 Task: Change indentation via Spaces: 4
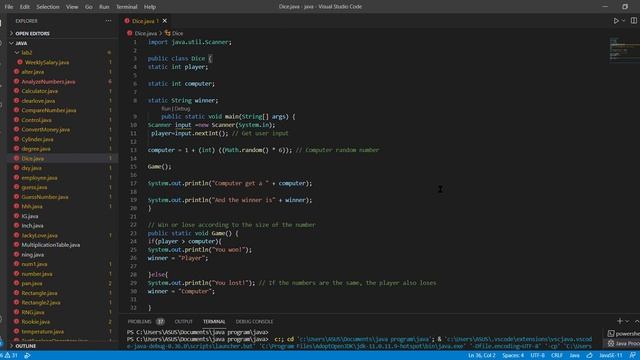[x=513, y=356]
